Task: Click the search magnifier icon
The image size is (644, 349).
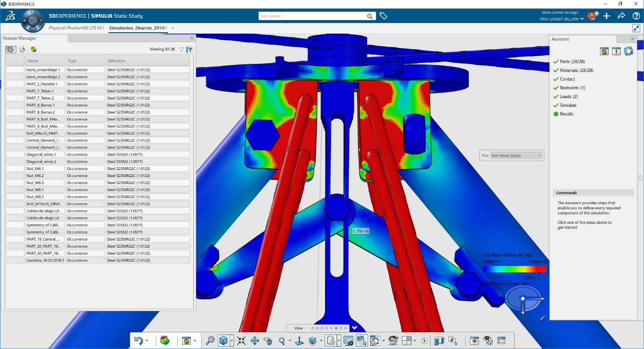Action: point(370,16)
